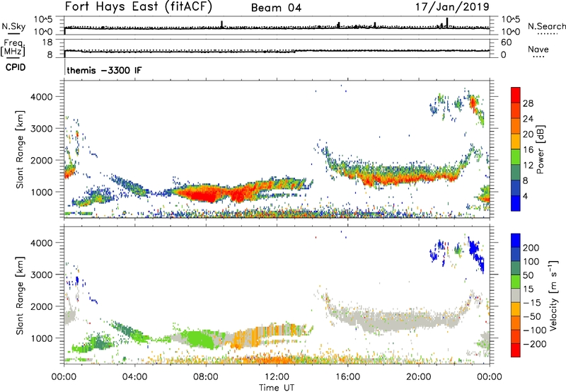Click the "04:00" time tick label

click(134, 377)
